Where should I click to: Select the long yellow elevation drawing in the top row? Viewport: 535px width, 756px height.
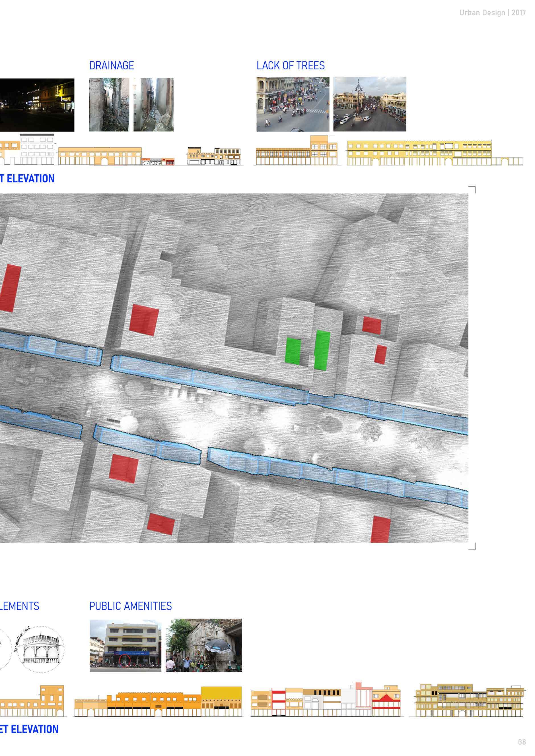(435, 152)
